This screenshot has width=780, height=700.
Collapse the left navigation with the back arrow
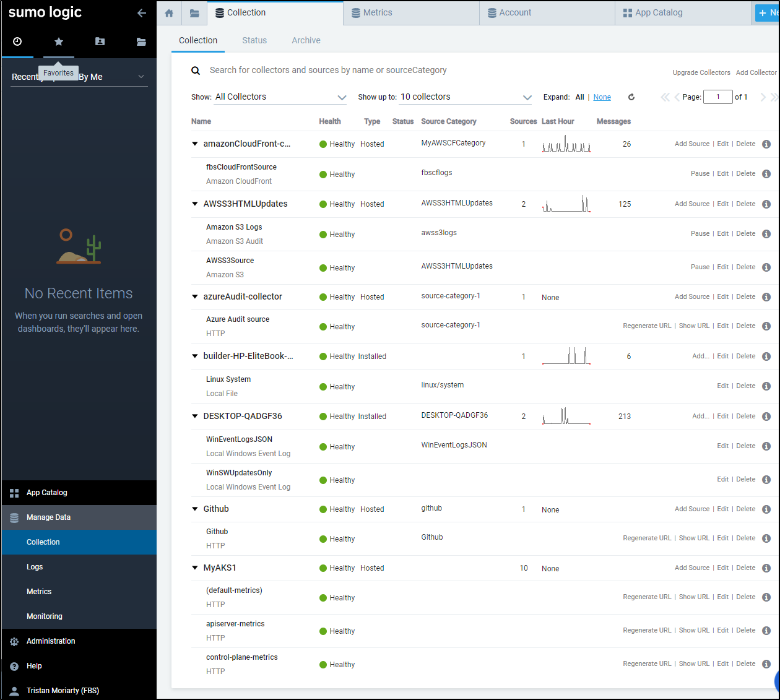(142, 13)
